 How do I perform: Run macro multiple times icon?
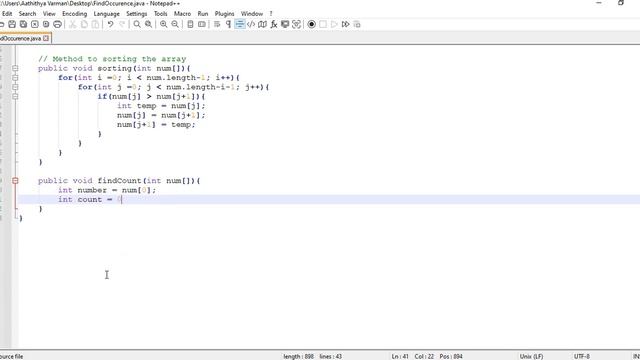pyautogui.click(x=346, y=24)
